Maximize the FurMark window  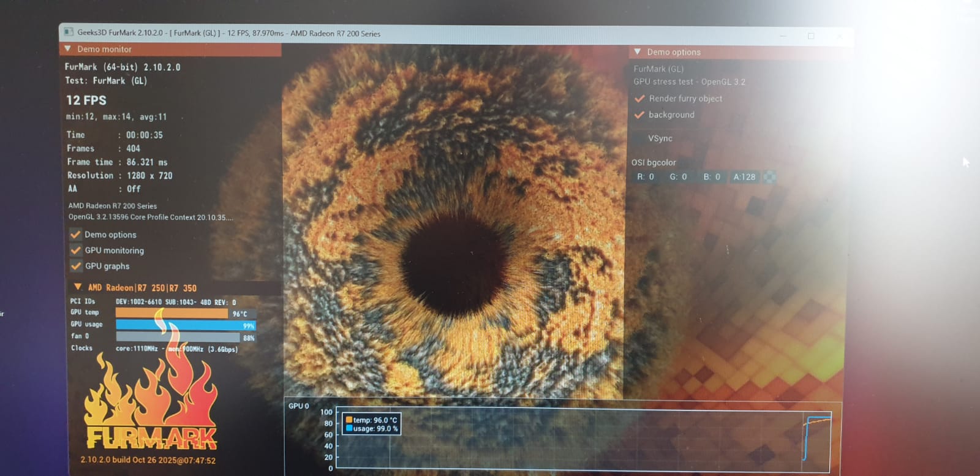[x=811, y=36]
